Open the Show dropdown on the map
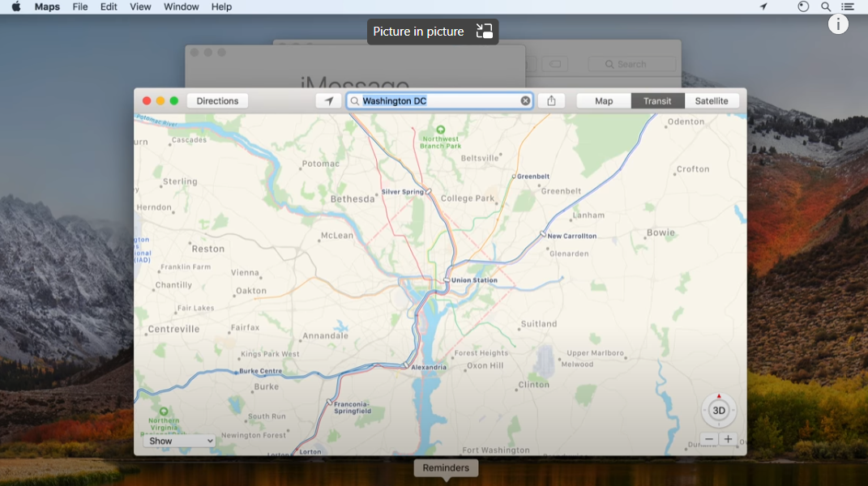 click(179, 441)
